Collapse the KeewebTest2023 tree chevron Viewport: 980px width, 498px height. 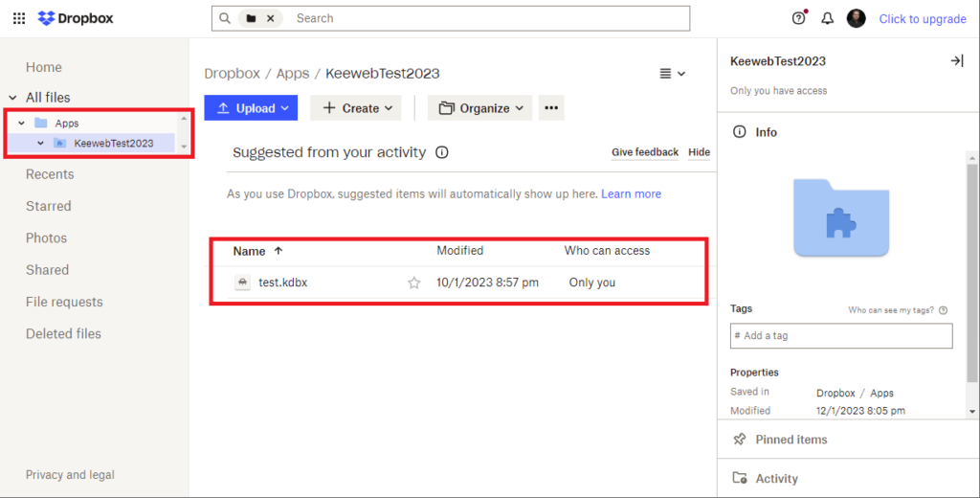coord(40,144)
